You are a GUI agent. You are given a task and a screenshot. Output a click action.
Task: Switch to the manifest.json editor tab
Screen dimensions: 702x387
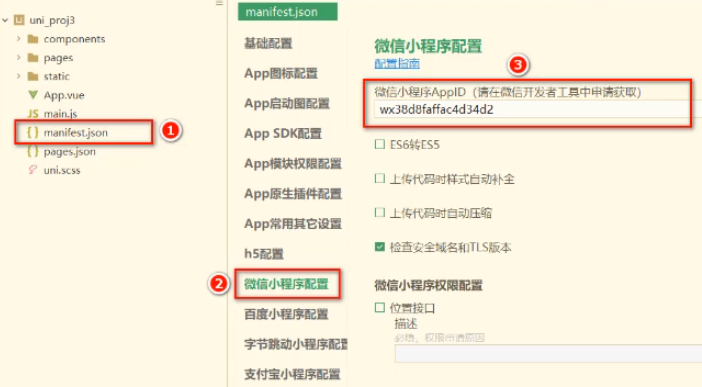click(287, 12)
